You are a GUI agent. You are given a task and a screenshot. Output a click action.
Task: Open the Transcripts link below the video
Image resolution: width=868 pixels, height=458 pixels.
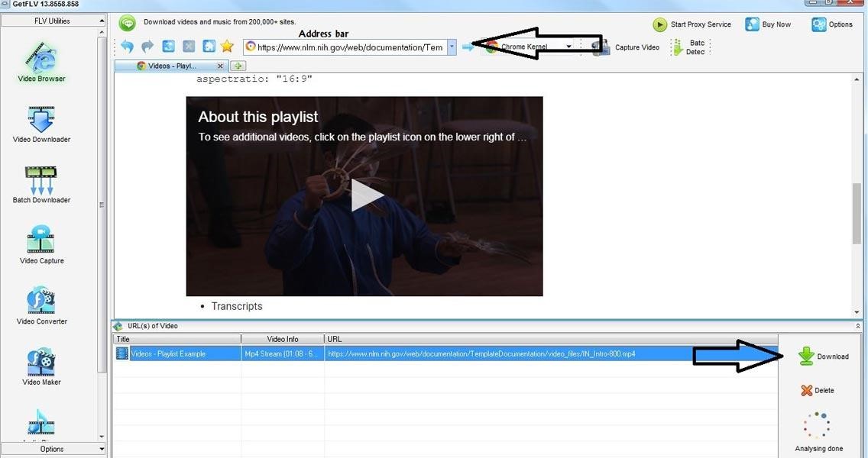click(x=237, y=306)
